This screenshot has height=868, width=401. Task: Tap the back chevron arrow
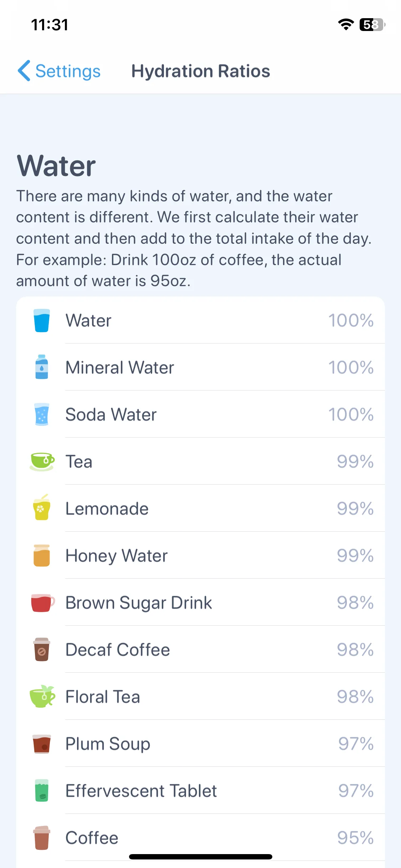pyautogui.click(x=24, y=71)
